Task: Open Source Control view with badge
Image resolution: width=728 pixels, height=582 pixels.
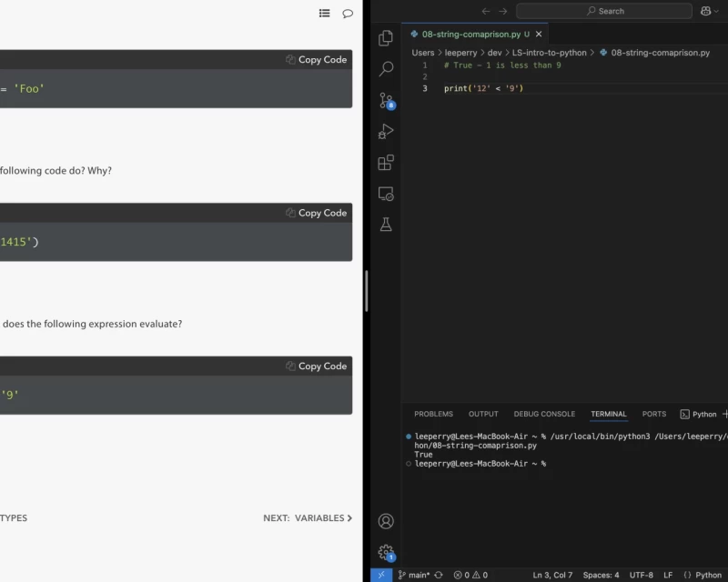Action: (386, 101)
